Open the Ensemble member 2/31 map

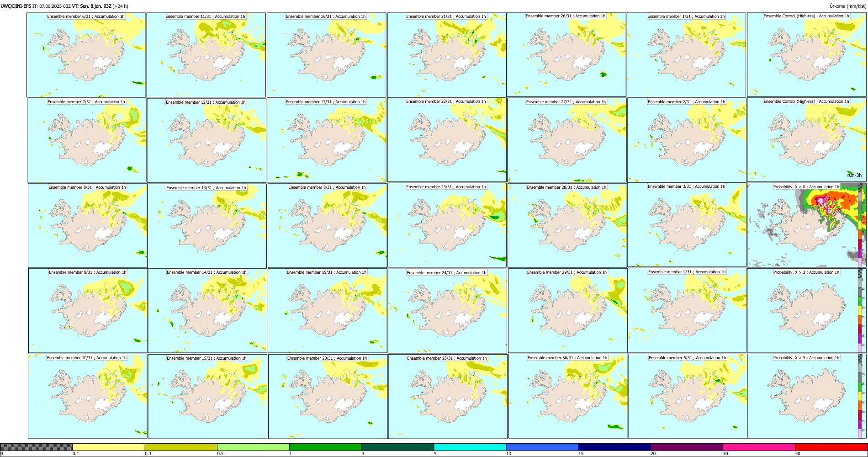pos(687,140)
